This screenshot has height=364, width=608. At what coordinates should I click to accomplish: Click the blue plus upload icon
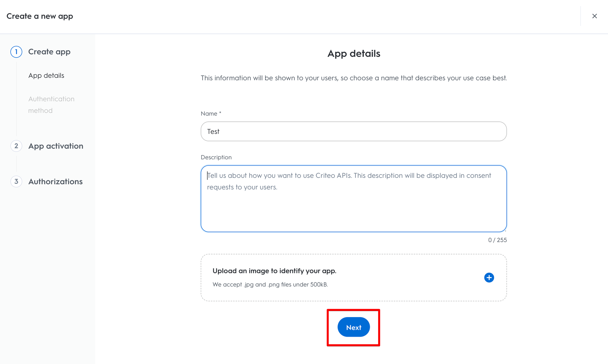coord(489,278)
